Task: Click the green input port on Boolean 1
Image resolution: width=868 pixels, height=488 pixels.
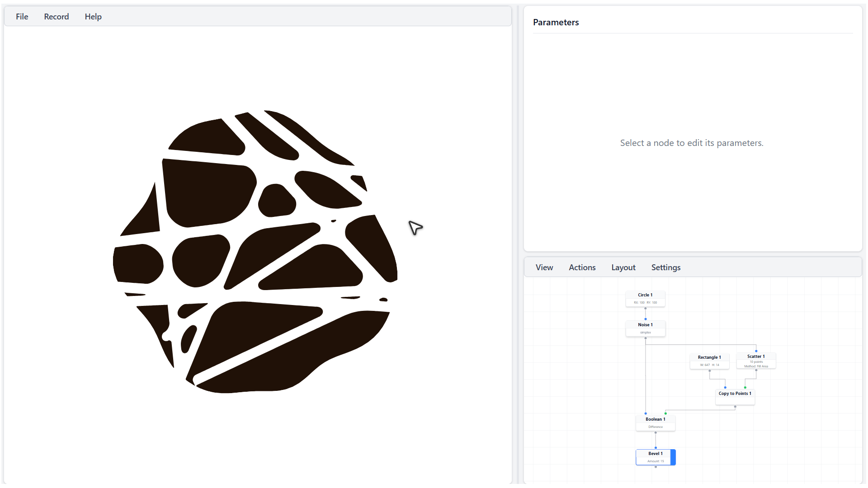Action: coord(665,413)
